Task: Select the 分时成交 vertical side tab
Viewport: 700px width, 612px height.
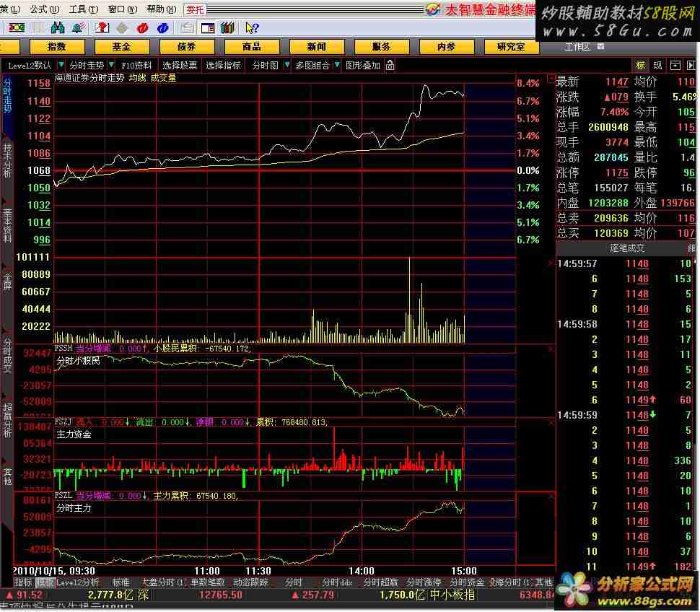Action: [7, 355]
